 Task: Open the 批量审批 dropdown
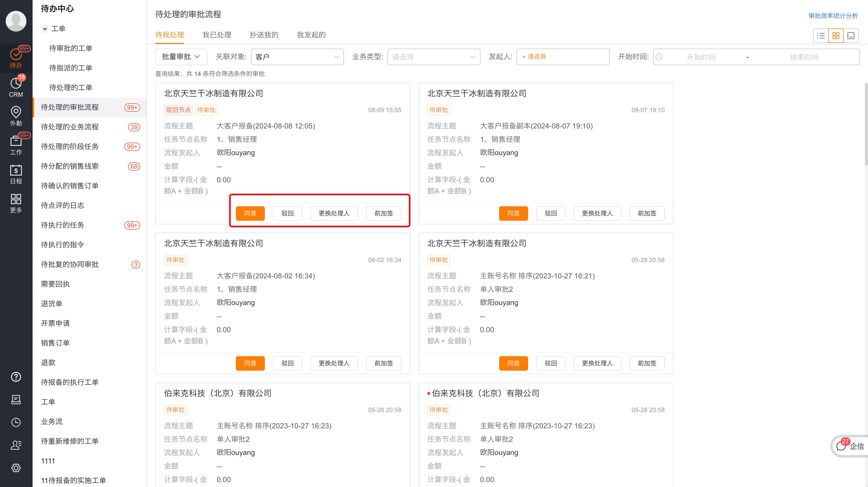tap(181, 57)
